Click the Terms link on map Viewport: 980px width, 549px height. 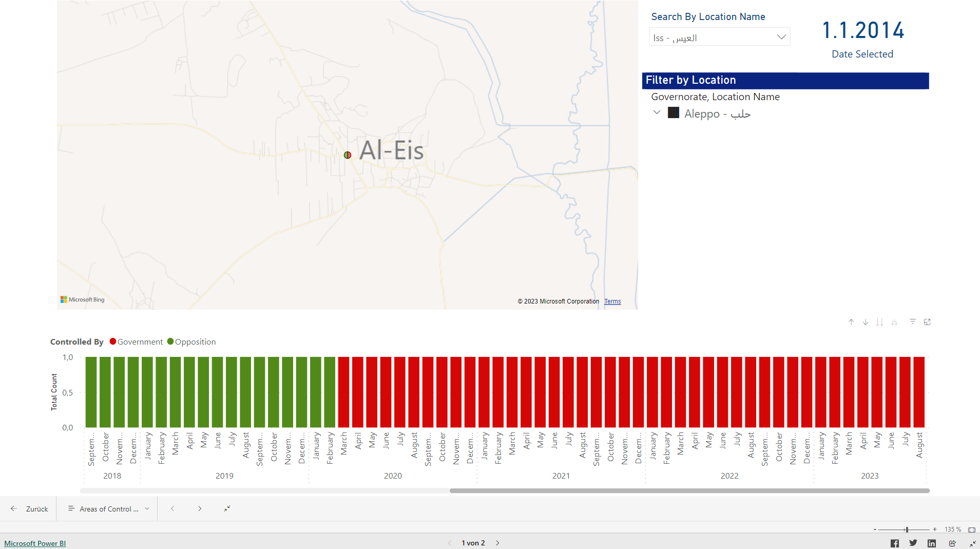pos(612,301)
